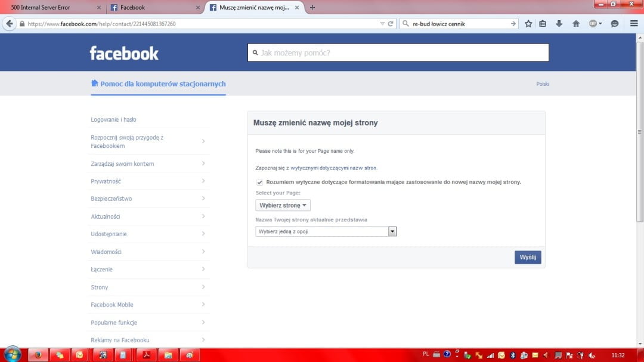
Task: Go to the Firefox home page icon
Action: tap(576, 24)
